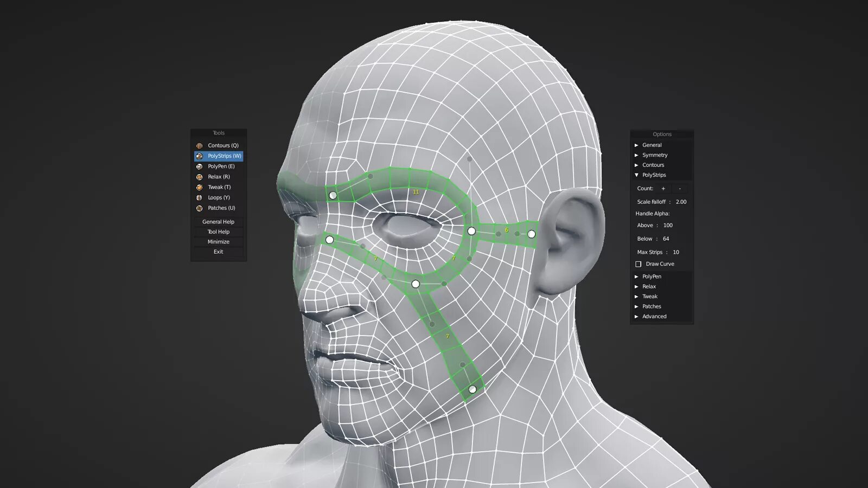Select the PolyStrips tool icon
Viewport: 868px width, 488px height.
(x=199, y=156)
